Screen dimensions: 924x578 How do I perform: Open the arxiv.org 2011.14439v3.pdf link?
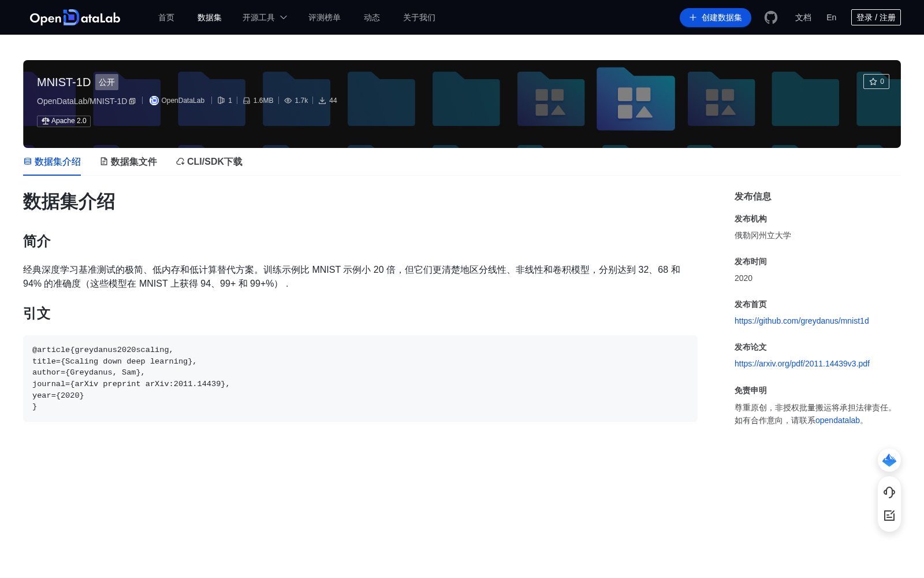pyautogui.click(x=802, y=364)
